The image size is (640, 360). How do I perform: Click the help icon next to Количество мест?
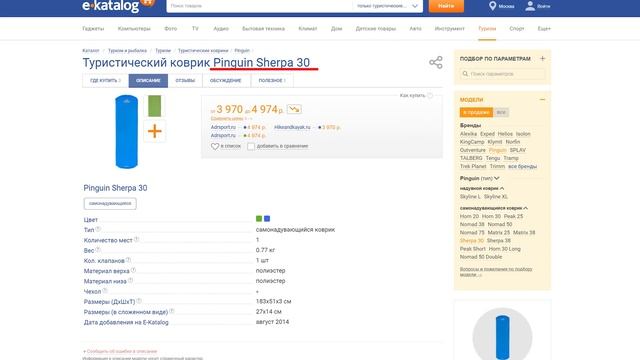point(136,240)
